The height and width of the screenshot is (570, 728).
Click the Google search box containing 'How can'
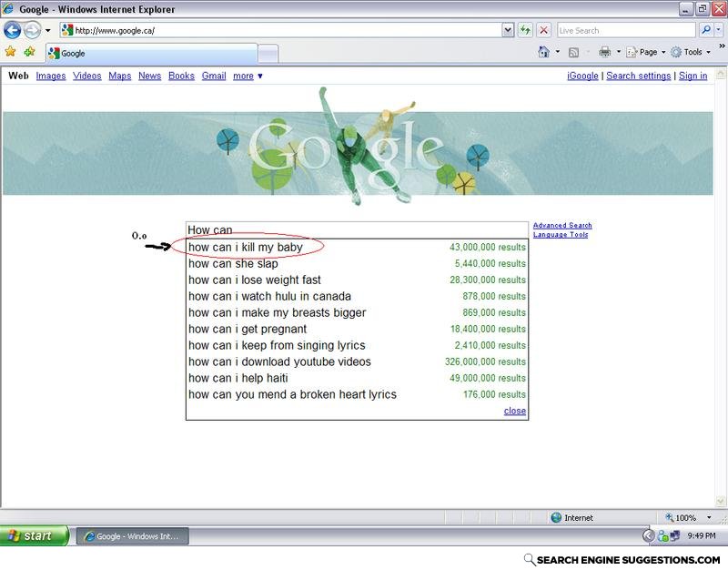pos(357,230)
